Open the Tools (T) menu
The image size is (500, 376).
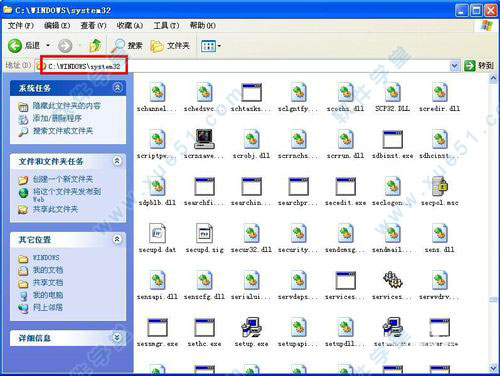(166, 26)
